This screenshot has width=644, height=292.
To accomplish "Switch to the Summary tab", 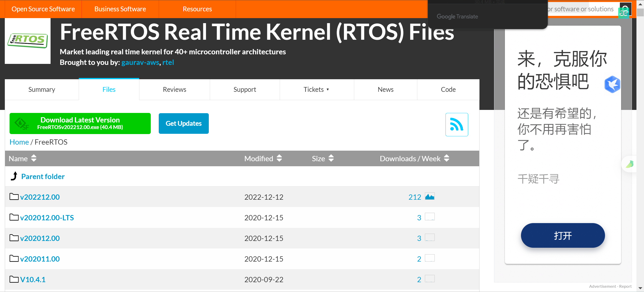I will click(x=42, y=90).
